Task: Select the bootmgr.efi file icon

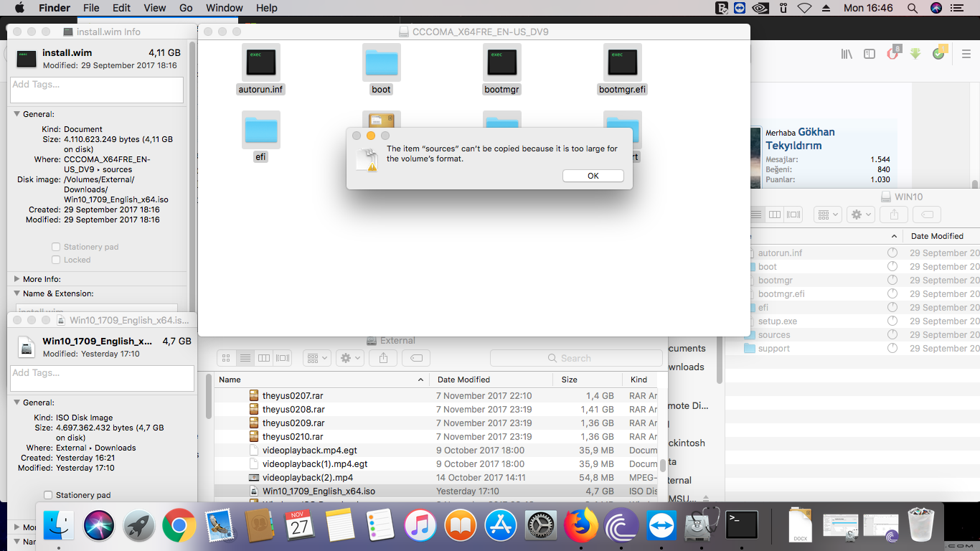Action: [x=622, y=63]
